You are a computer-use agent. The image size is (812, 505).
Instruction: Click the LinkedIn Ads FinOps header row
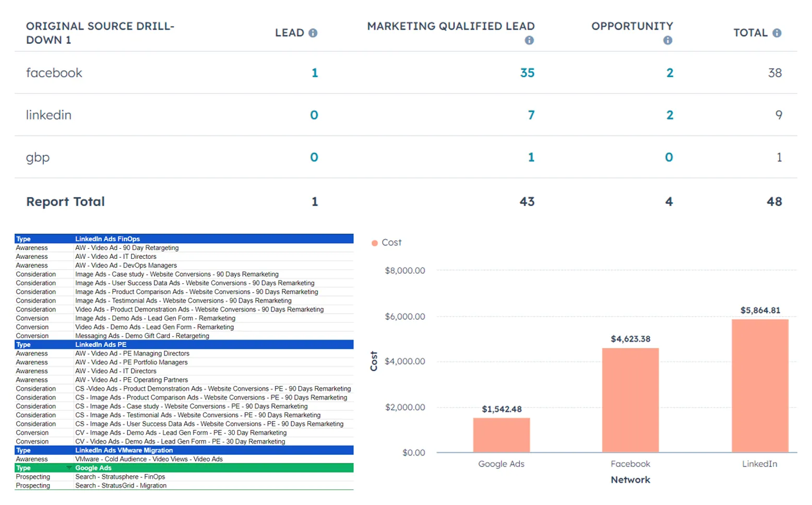[x=184, y=239]
